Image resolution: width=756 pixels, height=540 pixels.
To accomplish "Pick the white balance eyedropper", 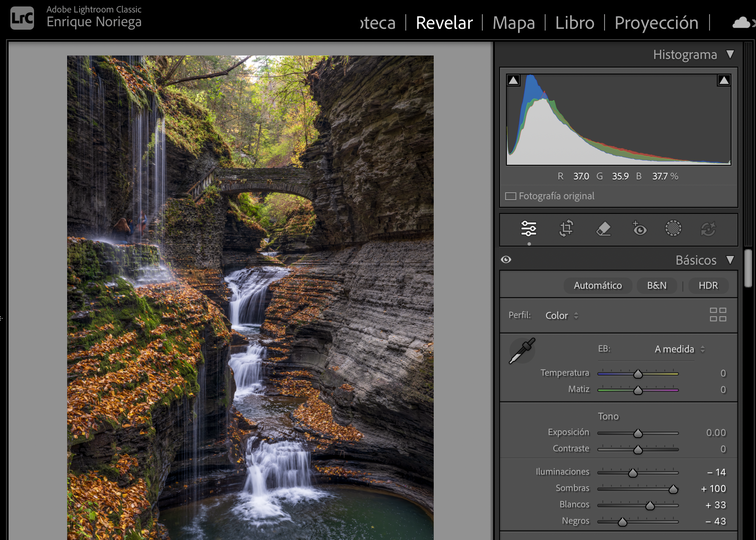I will click(x=522, y=351).
